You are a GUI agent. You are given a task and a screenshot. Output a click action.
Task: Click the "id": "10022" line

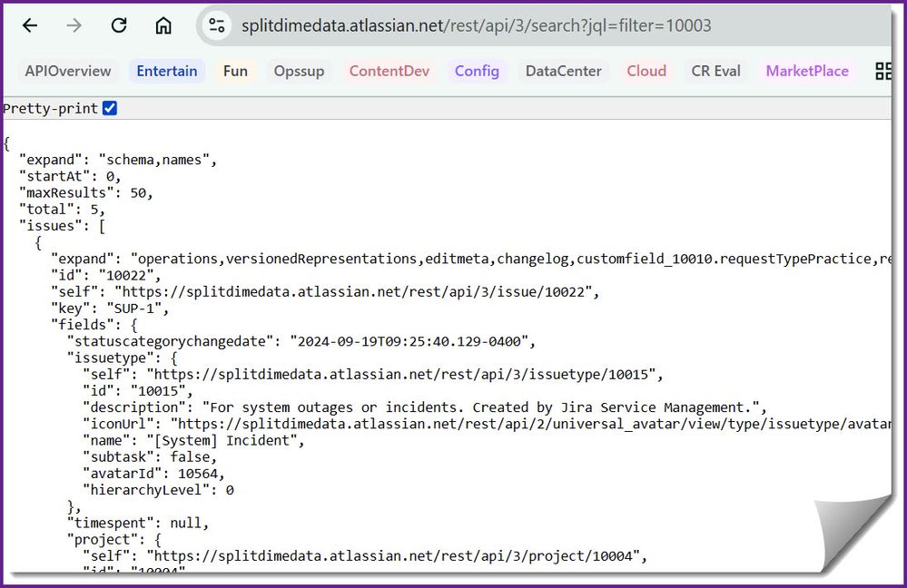(106, 275)
